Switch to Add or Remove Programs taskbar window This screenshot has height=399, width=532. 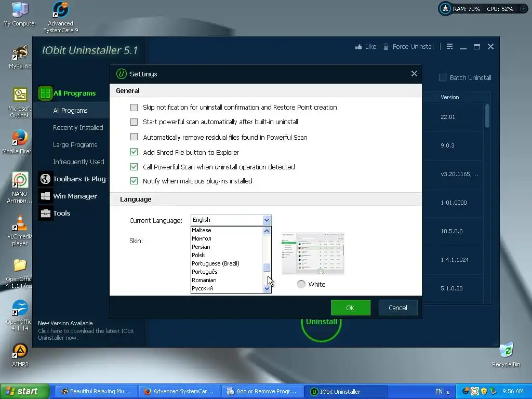click(x=262, y=391)
